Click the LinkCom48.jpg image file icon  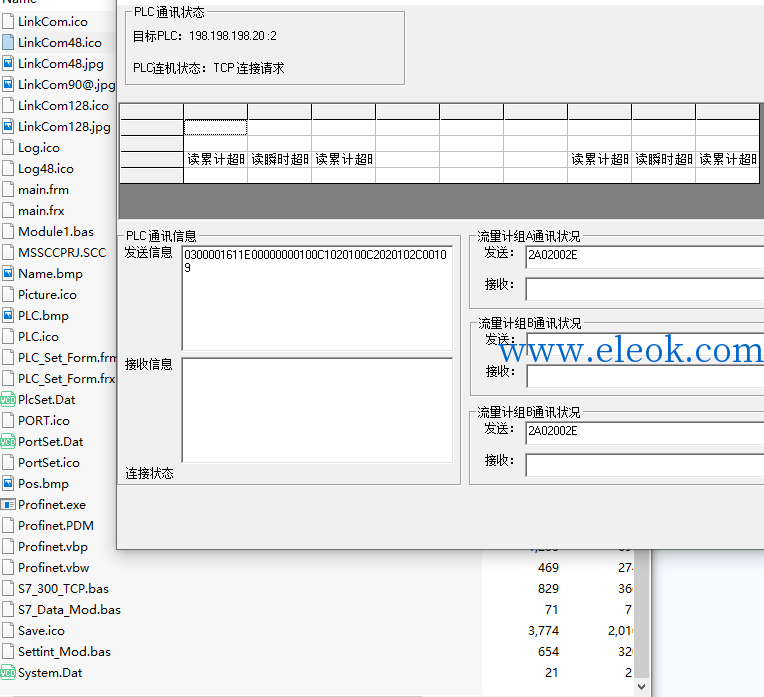coord(8,63)
